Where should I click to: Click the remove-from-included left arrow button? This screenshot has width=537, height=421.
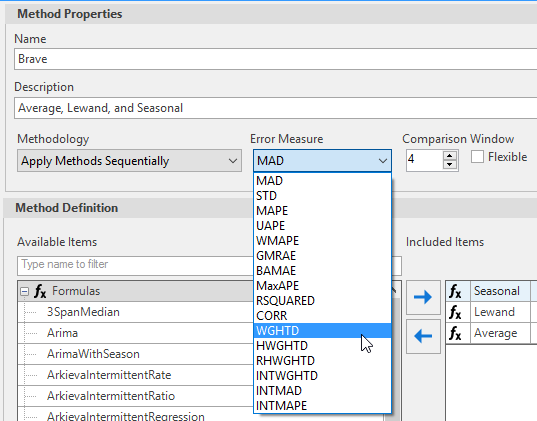point(423,336)
